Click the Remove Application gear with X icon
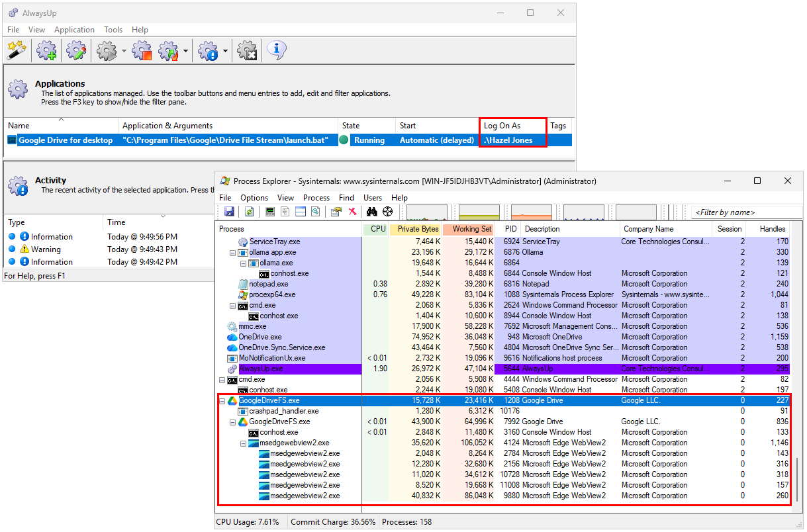Viewport: 807px width, 532px height. coord(247,50)
